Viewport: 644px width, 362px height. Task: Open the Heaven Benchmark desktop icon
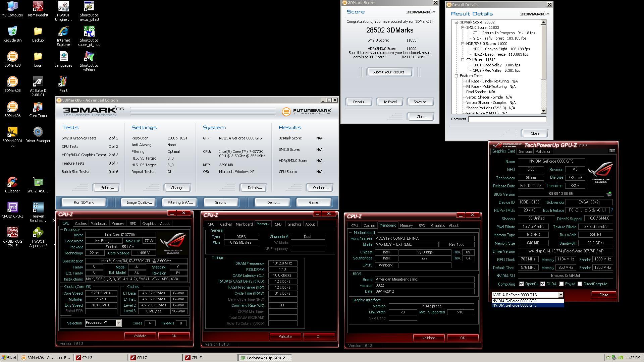click(38, 212)
